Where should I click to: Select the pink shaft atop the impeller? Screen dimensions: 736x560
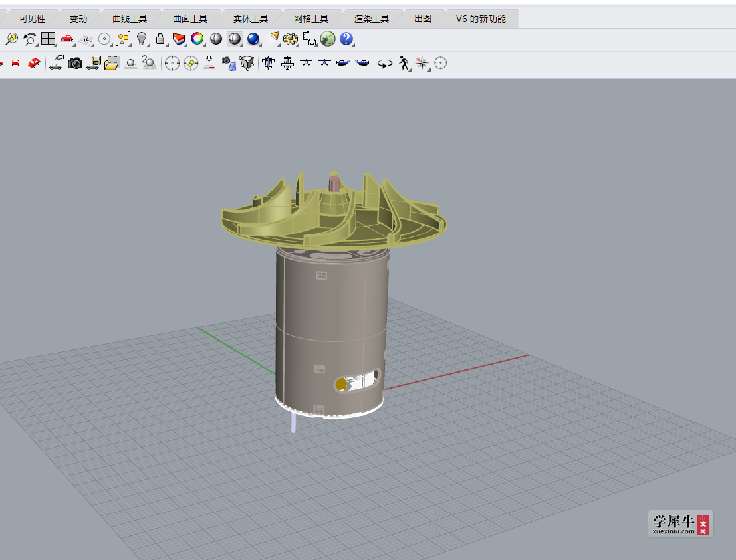334,183
